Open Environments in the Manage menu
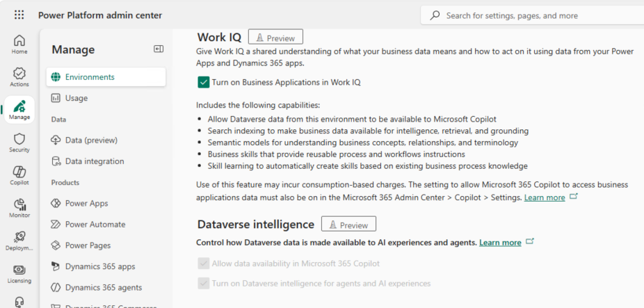The width and height of the screenshot is (644, 308). pyautogui.click(x=106, y=76)
